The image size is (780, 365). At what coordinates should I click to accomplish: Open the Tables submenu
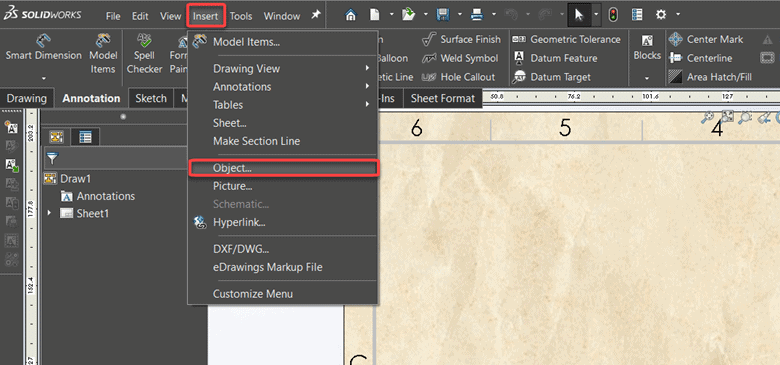click(283, 104)
